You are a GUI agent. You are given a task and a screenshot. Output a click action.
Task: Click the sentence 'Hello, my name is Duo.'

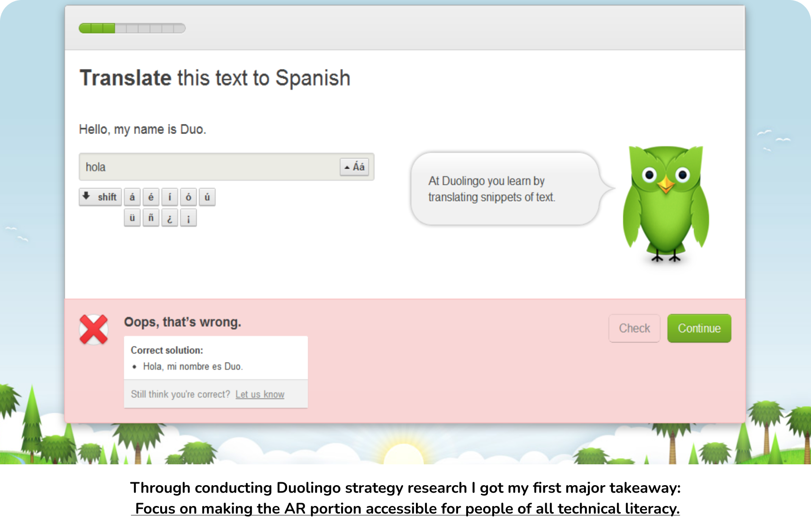(143, 129)
